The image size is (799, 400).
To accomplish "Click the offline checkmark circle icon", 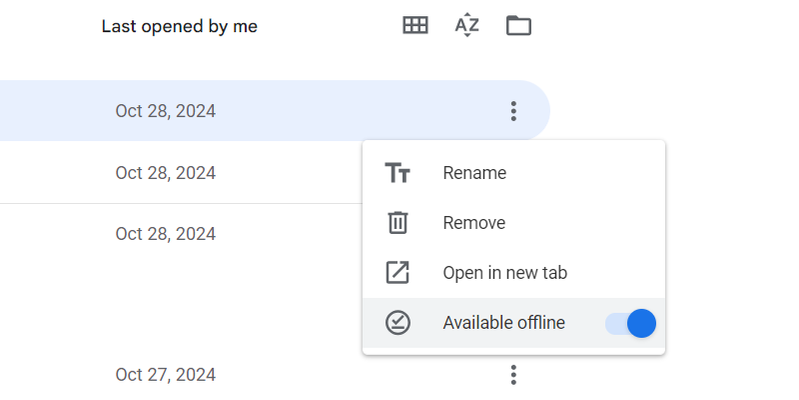I will coord(398,323).
